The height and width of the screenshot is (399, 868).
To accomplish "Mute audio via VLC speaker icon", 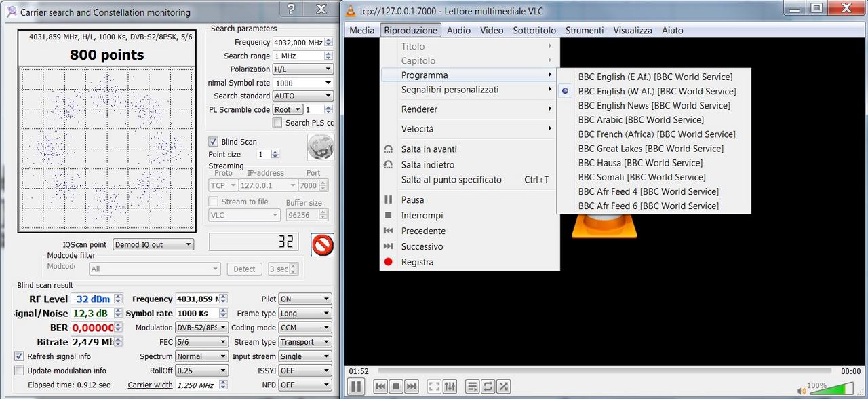I will pyautogui.click(x=802, y=390).
